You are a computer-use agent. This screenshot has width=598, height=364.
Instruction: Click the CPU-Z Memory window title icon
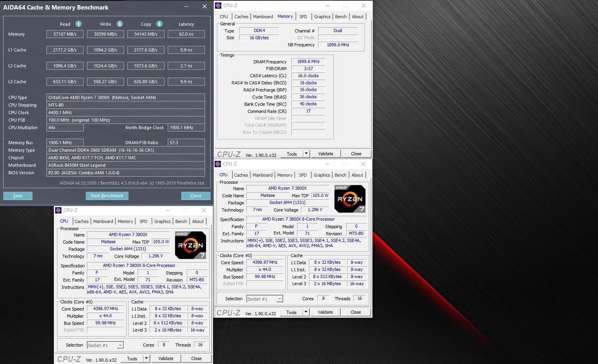pos(218,6)
